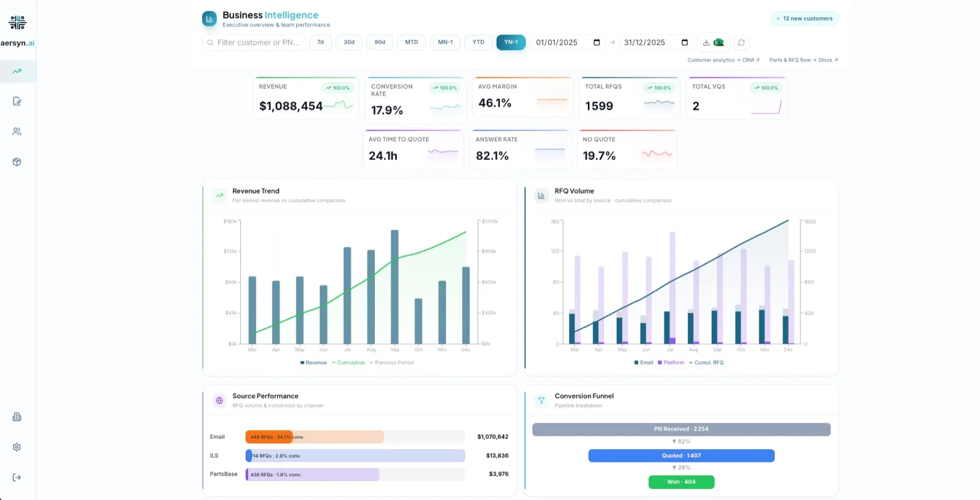
Task: Click the refresh data icon
Action: (x=741, y=42)
